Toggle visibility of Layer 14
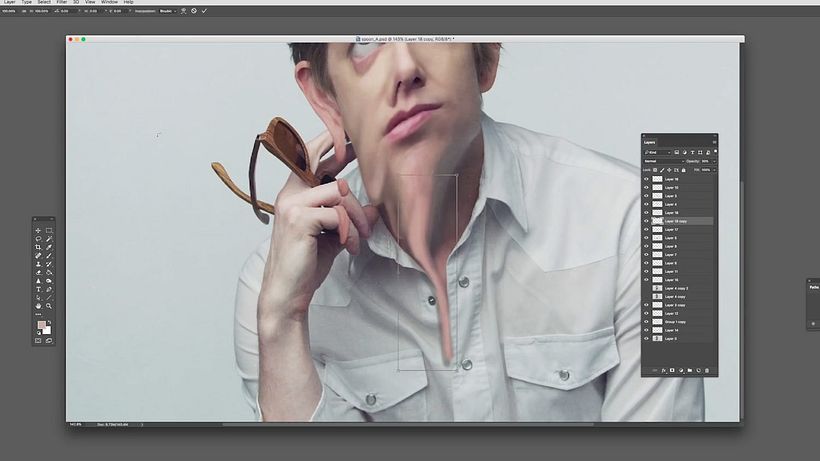The image size is (820, 461). point(646,330)
